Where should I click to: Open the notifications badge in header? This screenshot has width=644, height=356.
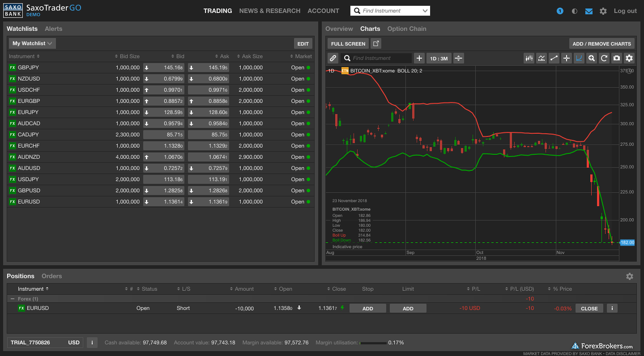(x=560, y=11)
